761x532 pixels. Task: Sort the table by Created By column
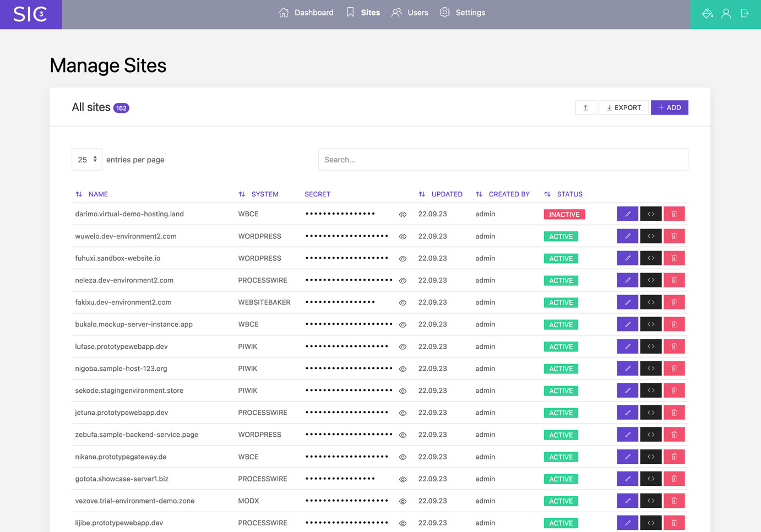pos(503,194)
